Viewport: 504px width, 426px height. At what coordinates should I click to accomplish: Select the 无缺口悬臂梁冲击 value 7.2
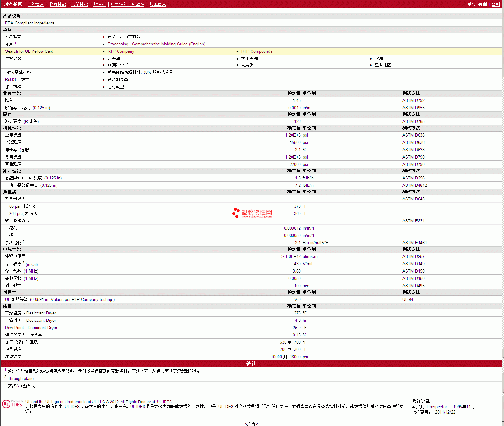(298, 185)
